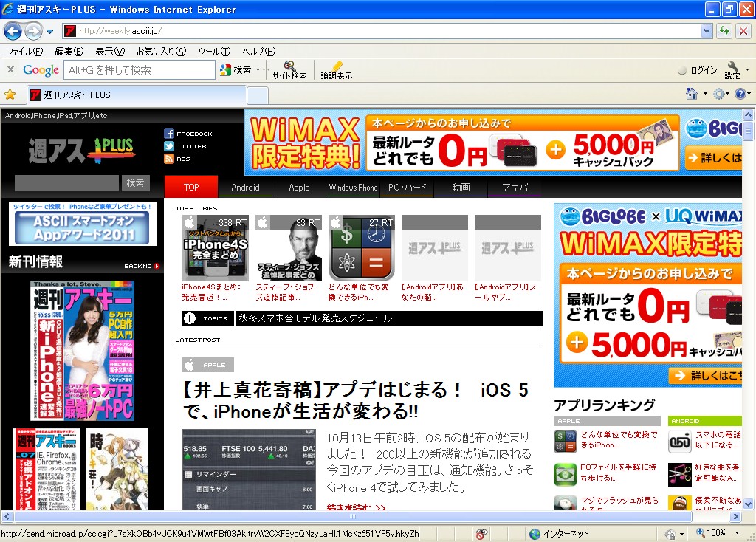Select the TOP navigation tab

pos(191,187)
